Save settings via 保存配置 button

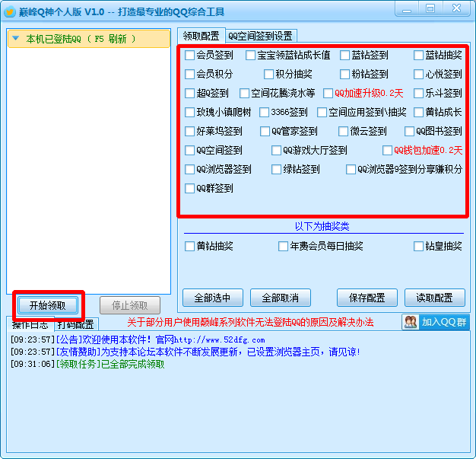click(367, 298)
